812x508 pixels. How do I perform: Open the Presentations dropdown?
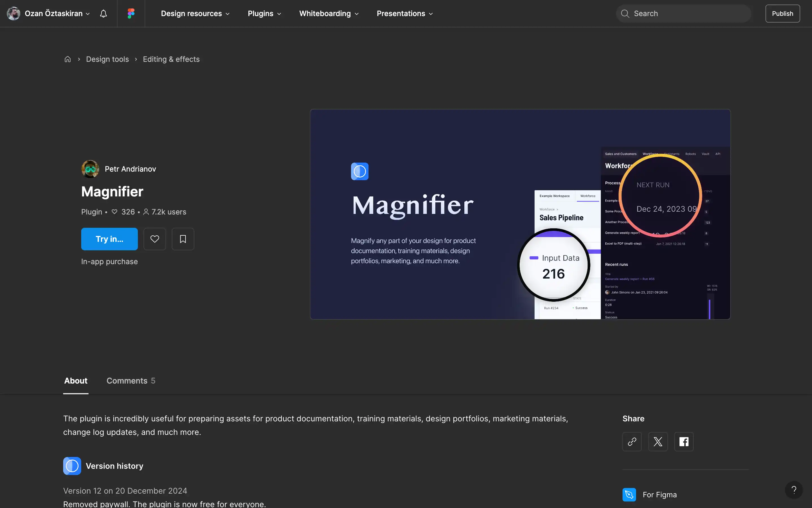[x=405, y=14]
